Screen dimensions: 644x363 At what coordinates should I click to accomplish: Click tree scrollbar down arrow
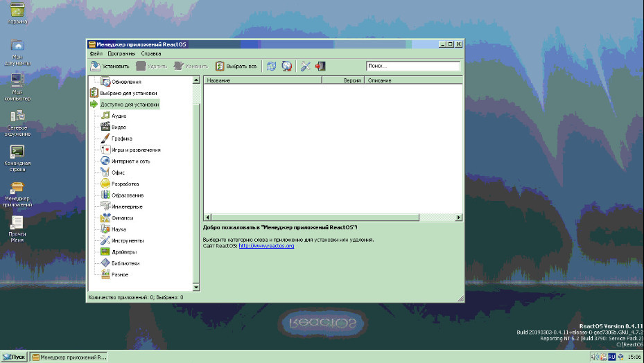[x=196, y=287]
